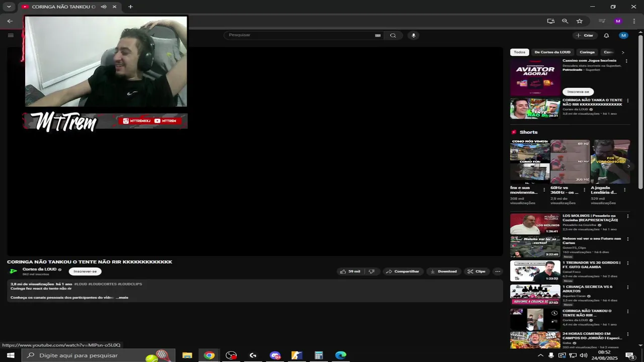Click 'Inscreva-se' on the Superbet ad

578,92
